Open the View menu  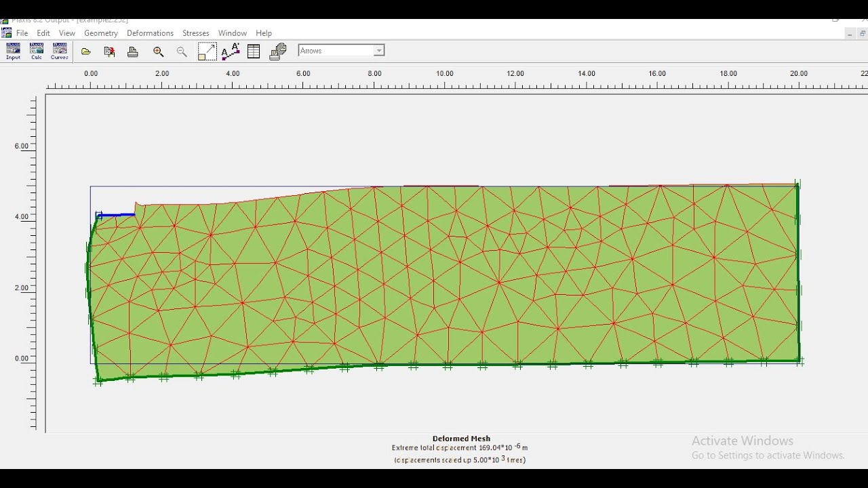coord(67,33)
